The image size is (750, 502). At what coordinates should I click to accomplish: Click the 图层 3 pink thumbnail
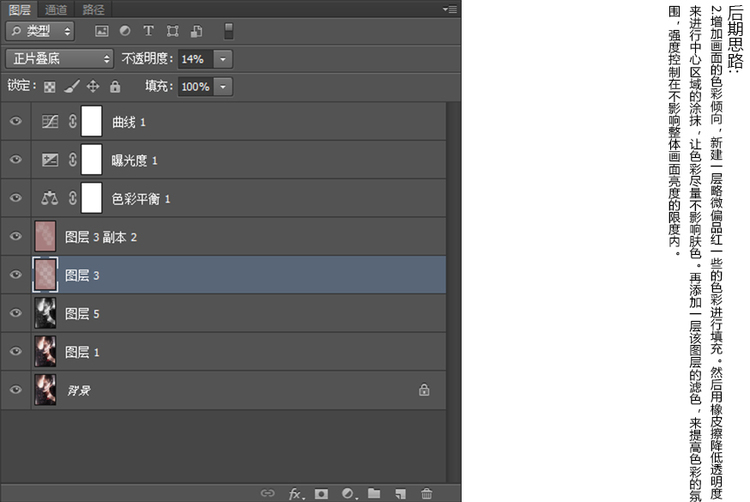45,274
